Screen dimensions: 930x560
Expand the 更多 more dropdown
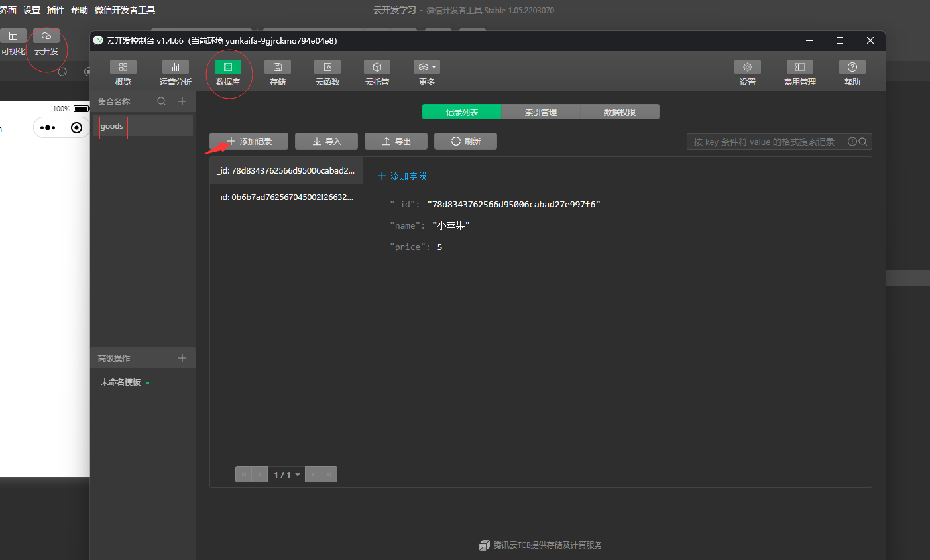427,73
